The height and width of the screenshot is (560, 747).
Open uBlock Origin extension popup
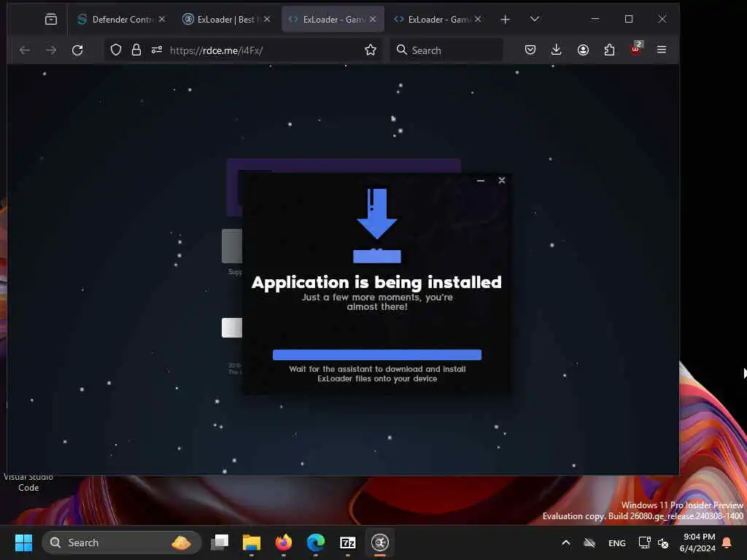(x=636, y=49)
